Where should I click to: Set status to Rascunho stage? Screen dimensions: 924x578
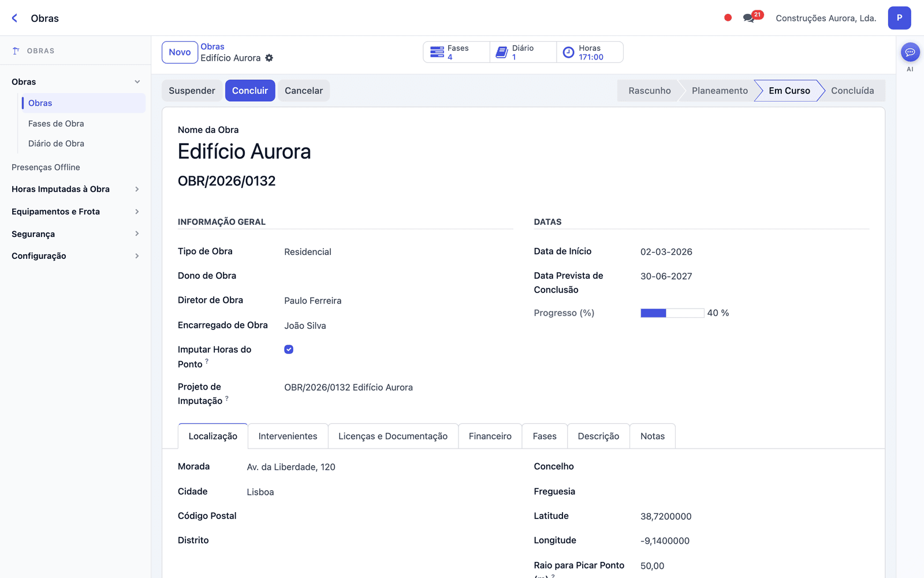[x=649, y=91]
